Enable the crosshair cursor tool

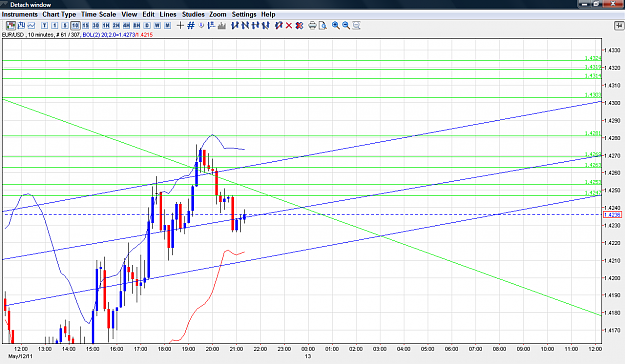coord(180,26)
